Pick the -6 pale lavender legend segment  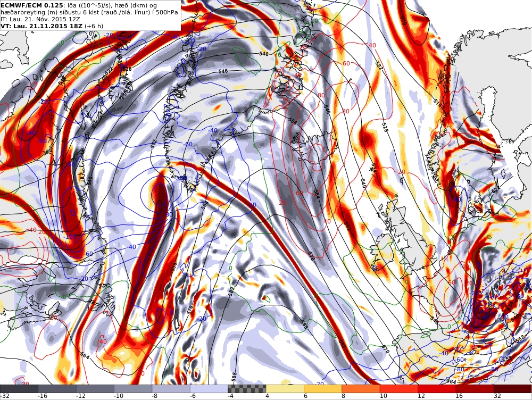209,389
